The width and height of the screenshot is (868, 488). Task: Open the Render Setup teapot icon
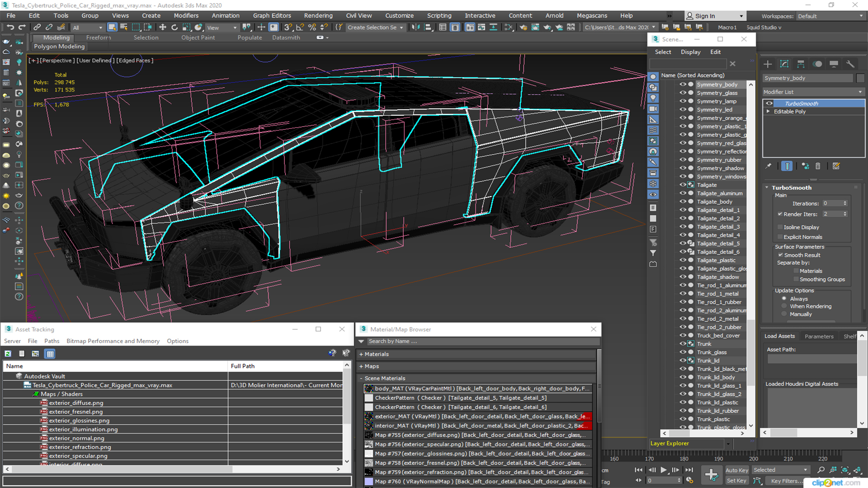[523, 27]
